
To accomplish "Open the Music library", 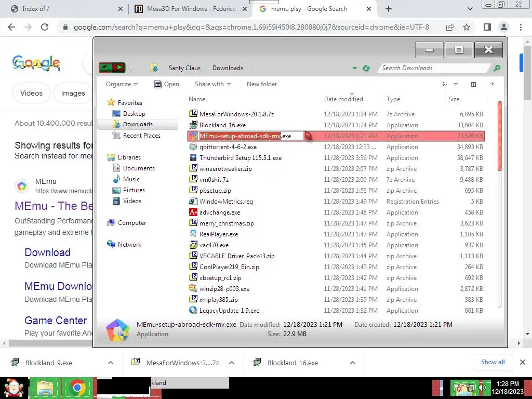I will 131,179.
